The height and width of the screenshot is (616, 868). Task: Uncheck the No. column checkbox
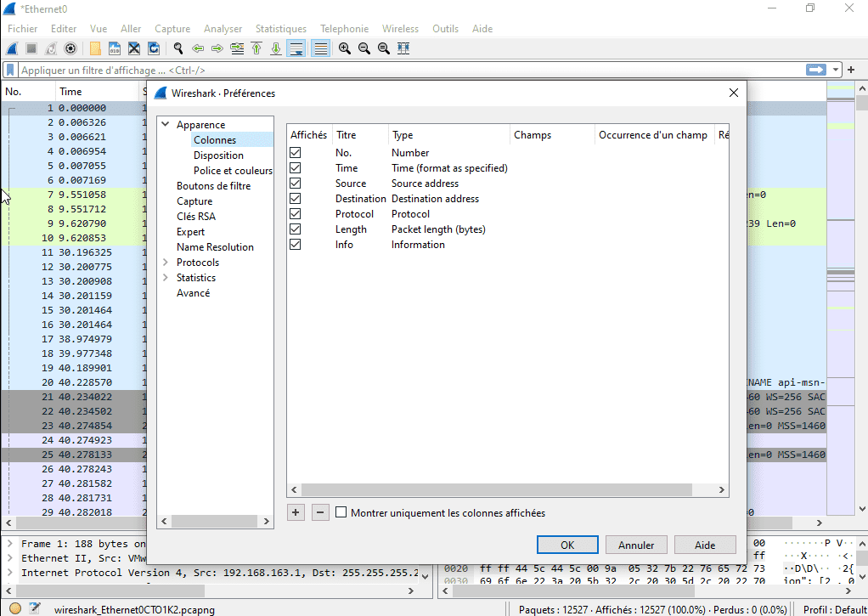tap(295, 153)
